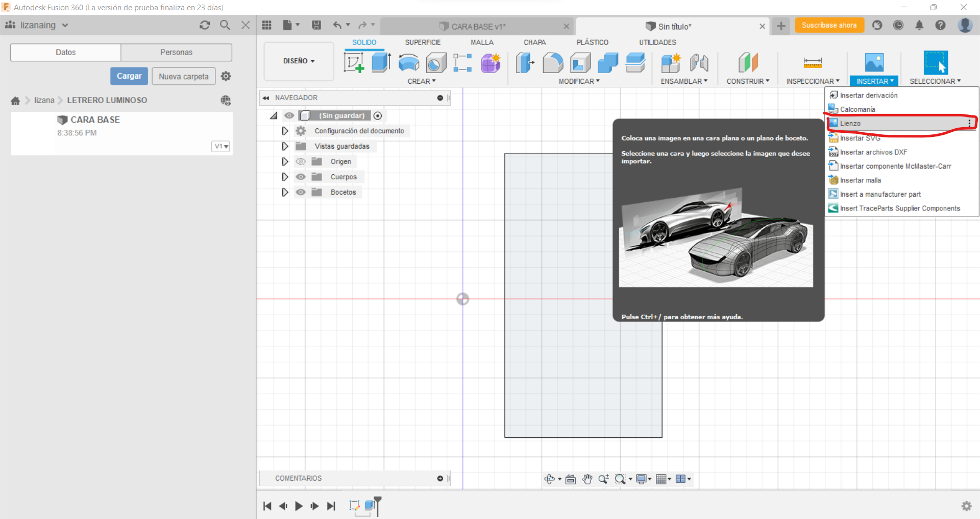
Task: Open the DISEÑO workspace dropdown
Action: [x=299, y=61]
